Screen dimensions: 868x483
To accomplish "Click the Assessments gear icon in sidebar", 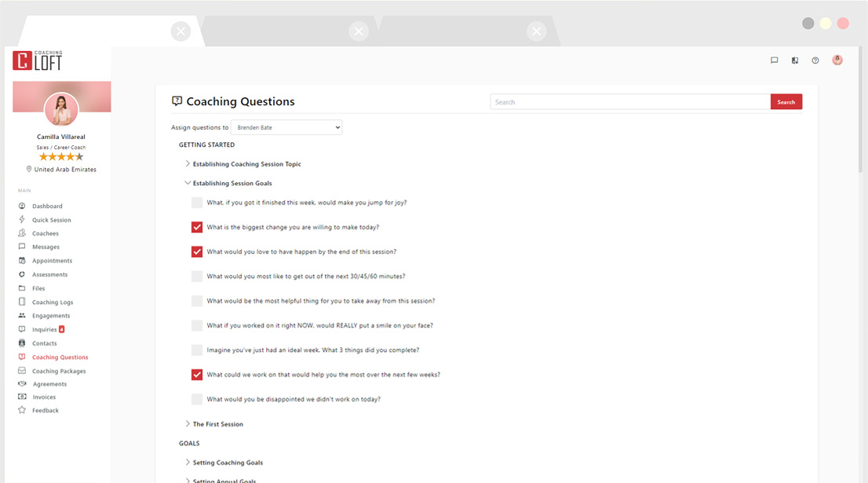I will (22, 275).
